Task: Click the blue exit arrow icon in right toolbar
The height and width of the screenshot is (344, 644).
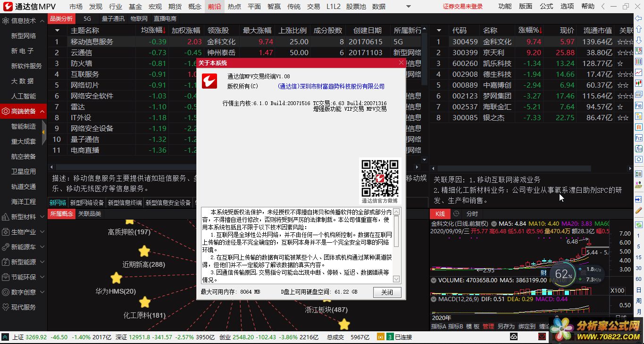Action: tap(639, 199)
